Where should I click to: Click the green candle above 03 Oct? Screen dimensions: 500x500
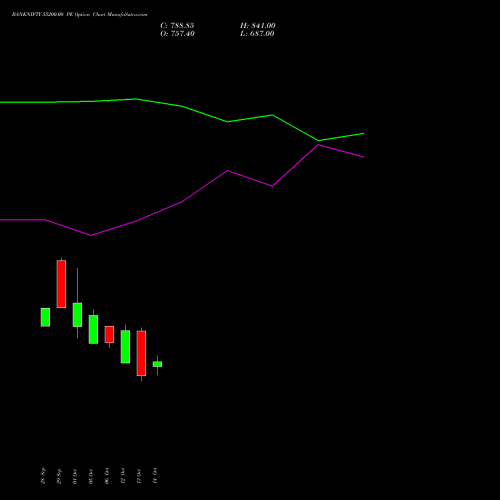(x=93, y=329)
